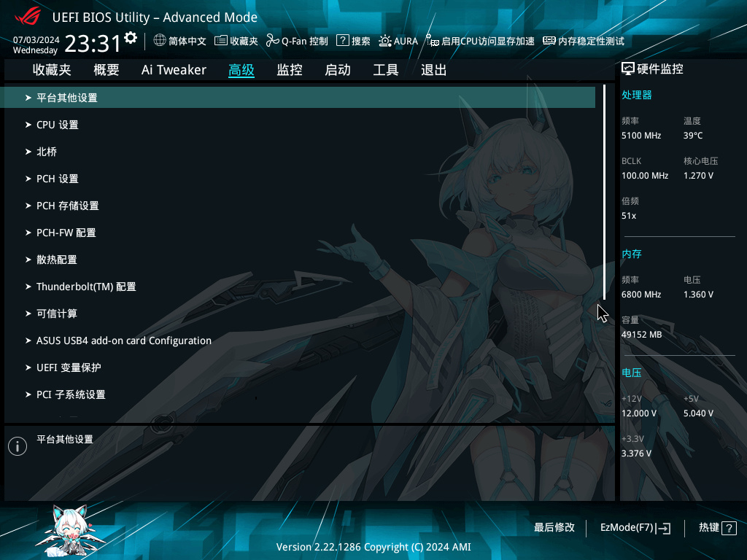
Task: Click the 电压 section heading
Action: pyautogui.click(x=632, y=373)
